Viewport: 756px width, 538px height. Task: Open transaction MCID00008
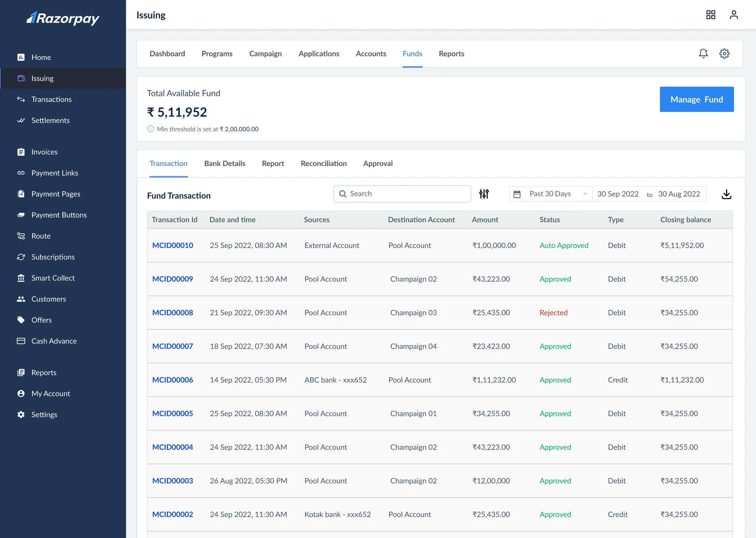pyautogui.click(x=172, y=313)
